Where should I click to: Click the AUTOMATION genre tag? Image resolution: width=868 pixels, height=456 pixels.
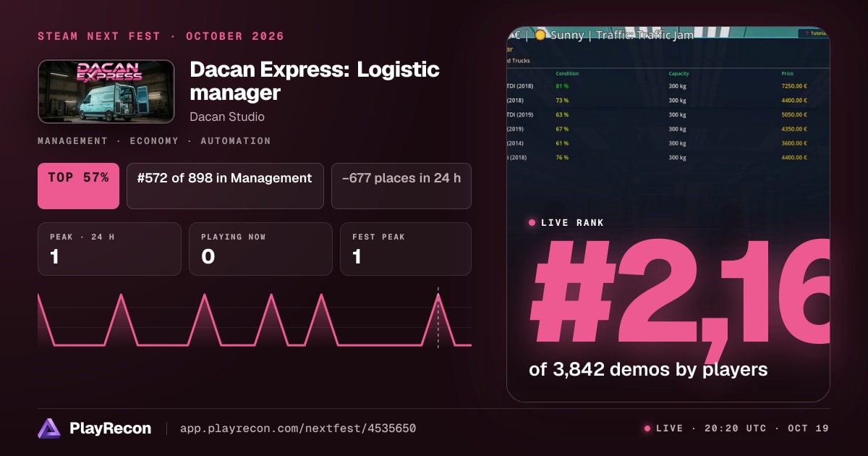pyautogui.click(x=235, y=141)
